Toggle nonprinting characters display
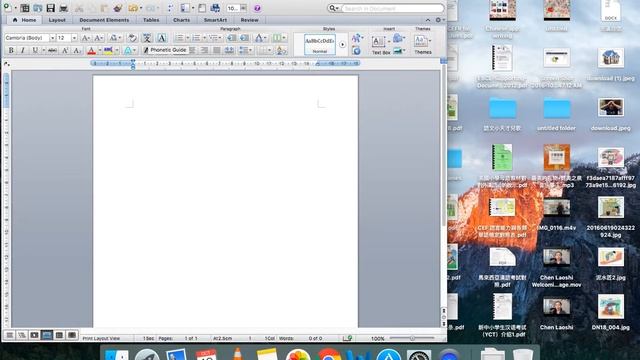The image size is (640, 360). coord(170,8)
